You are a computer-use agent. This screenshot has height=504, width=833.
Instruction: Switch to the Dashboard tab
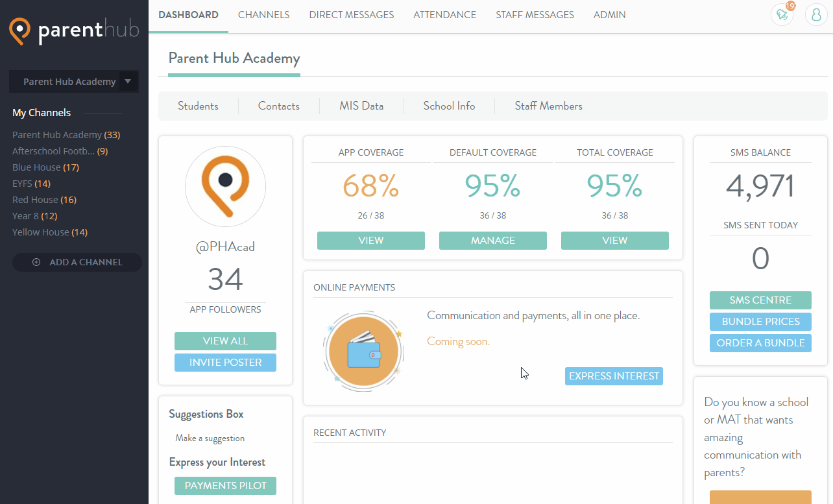coord(188,14)
